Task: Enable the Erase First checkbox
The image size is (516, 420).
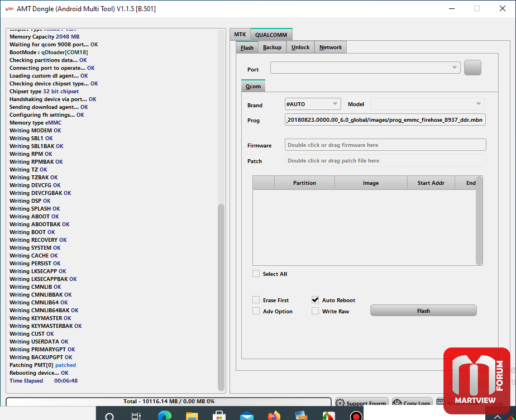Action: 256,300
